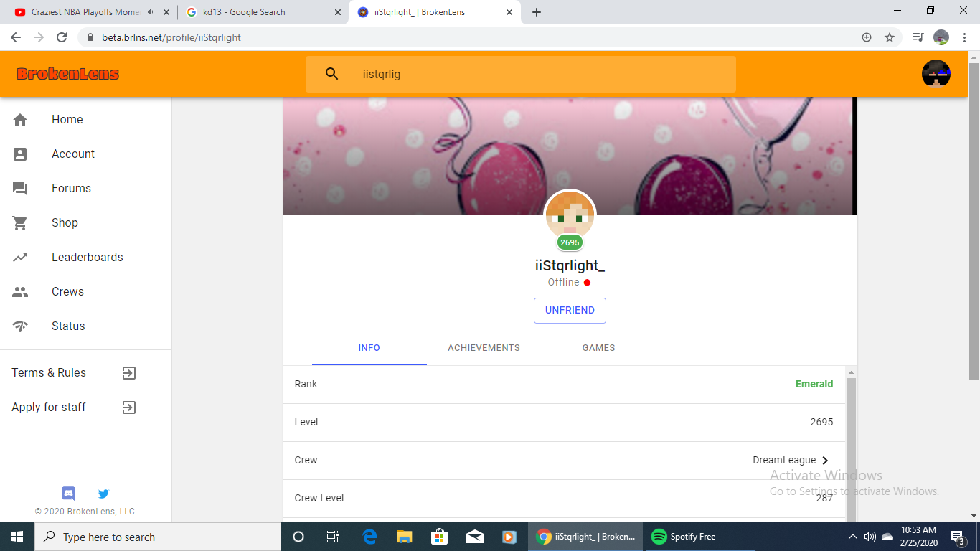Switch to the Craziest NBA Playoffs YouTube tab

89,12
